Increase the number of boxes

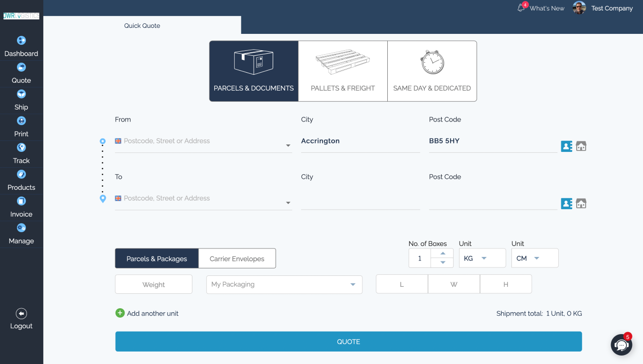443,253
